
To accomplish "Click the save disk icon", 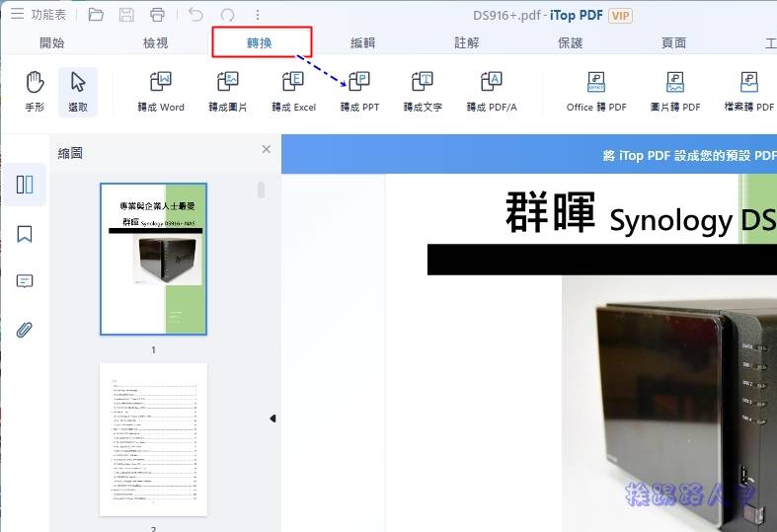I will (126, 15).
